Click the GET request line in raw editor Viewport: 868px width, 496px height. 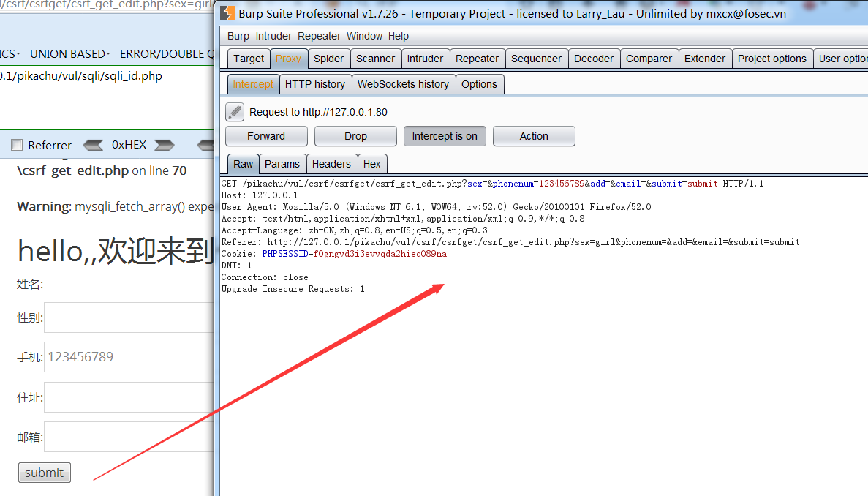pos(492,183)
